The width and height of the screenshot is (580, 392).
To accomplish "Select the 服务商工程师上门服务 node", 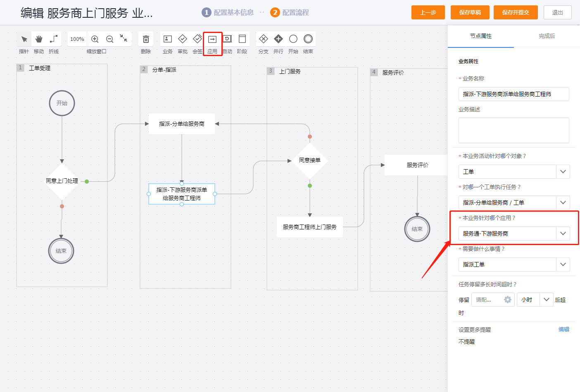I will (310, 227).
